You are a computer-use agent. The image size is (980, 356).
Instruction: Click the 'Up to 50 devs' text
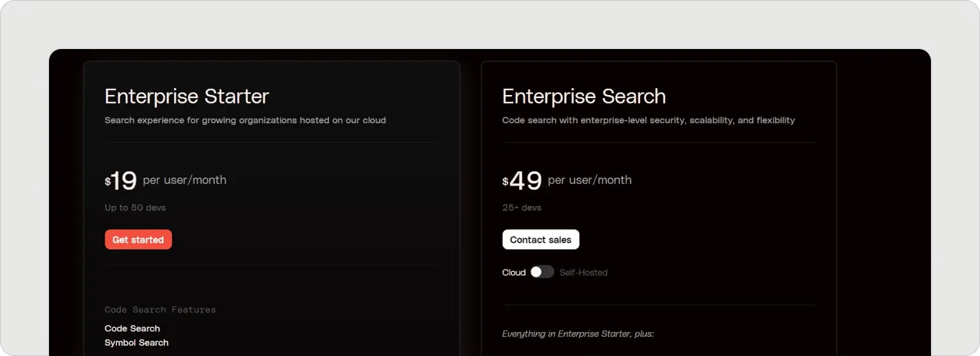coord(135,208)
